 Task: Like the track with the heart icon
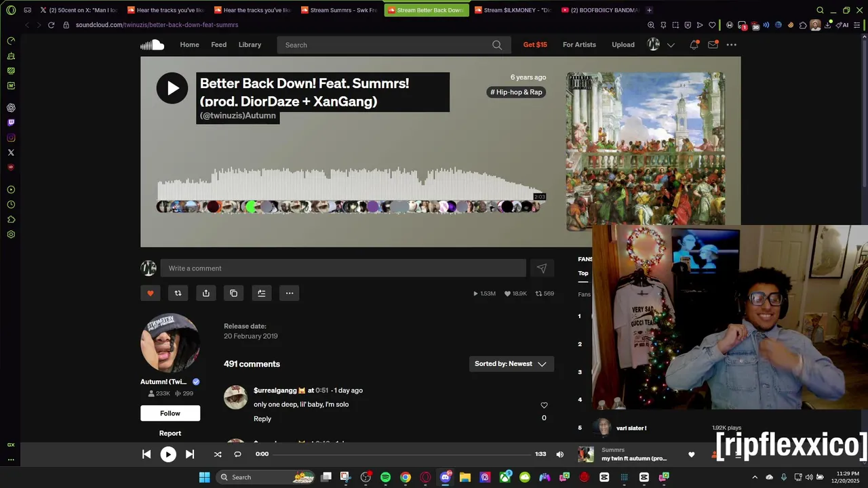coord(151,293)
